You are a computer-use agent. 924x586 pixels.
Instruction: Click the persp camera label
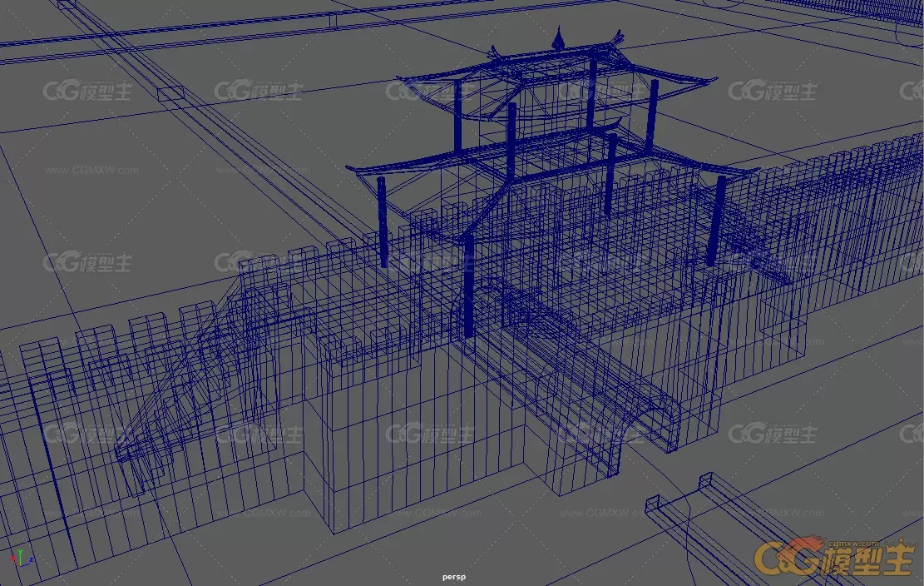click(x=454, y=577)
